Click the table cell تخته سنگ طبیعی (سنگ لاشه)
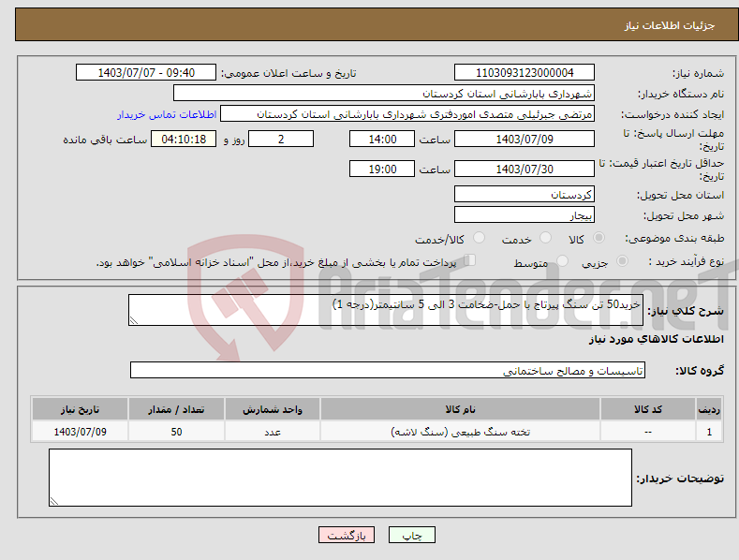 click(460, 432)
